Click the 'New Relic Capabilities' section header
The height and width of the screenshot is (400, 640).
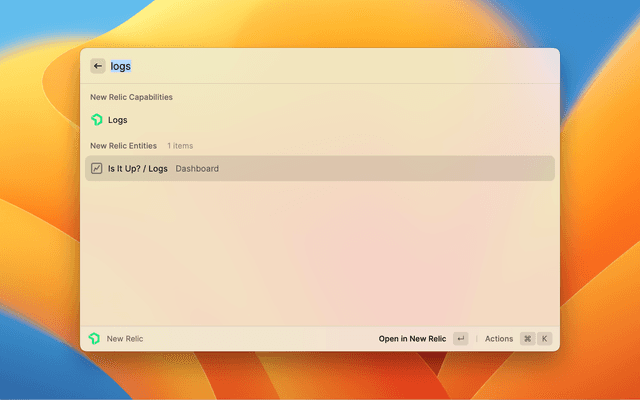point(131,98)
